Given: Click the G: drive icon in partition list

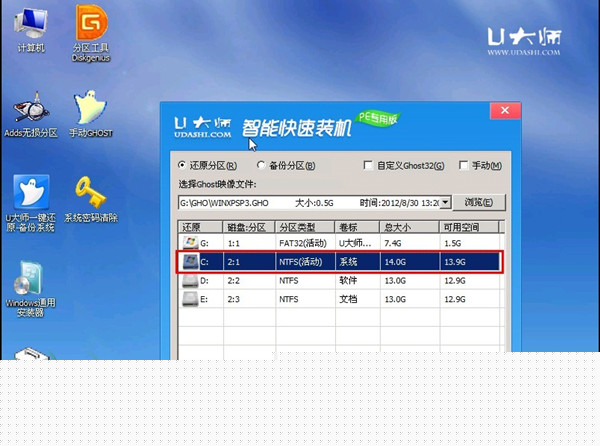Looking at the screenshot, I should pyautogui.click(x=188, y=243).
